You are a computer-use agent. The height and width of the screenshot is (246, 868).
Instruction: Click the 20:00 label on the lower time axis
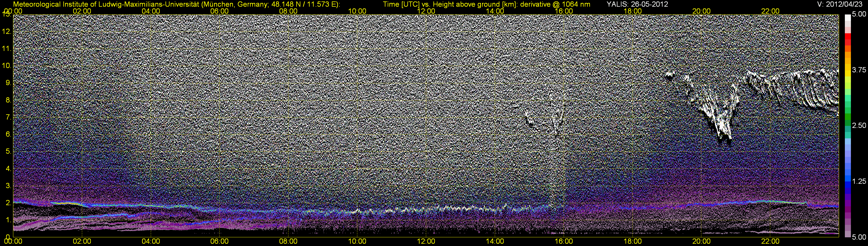[x=701, y=241]
